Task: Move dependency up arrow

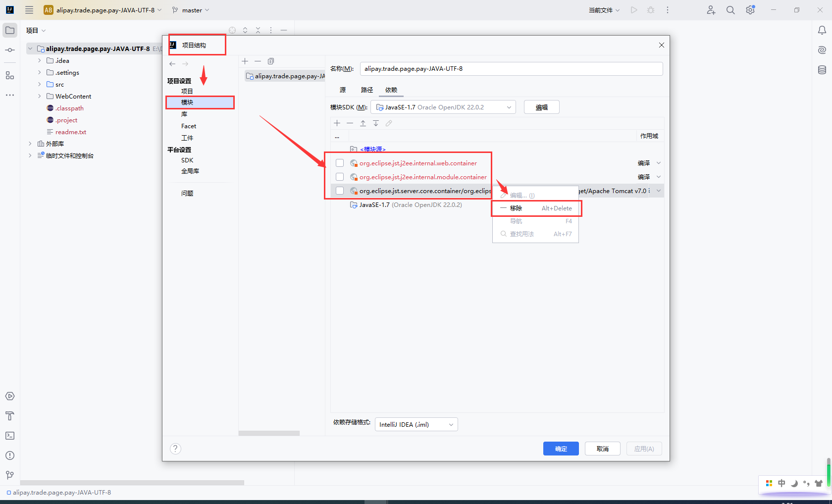Action: [363, 123]
